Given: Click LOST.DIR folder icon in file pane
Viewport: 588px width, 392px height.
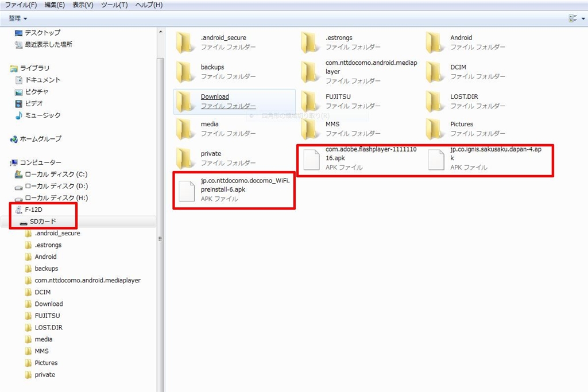Looking at the screenshot, I should [x=435, y=102].
